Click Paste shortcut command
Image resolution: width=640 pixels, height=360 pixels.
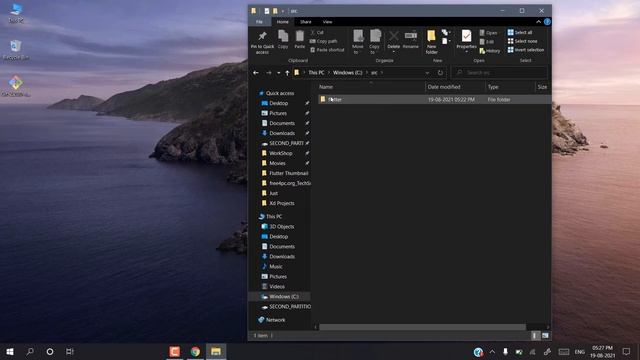point(327,50)
